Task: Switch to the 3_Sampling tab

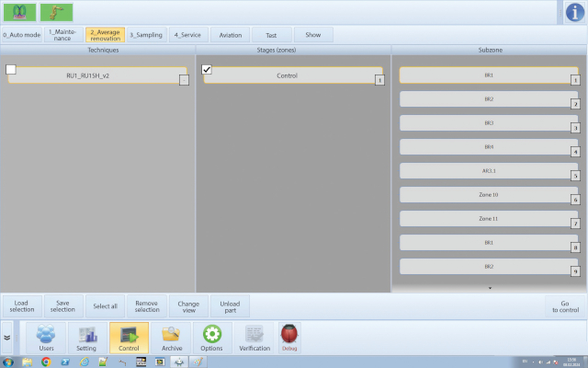Action: [x=145, y=34]
